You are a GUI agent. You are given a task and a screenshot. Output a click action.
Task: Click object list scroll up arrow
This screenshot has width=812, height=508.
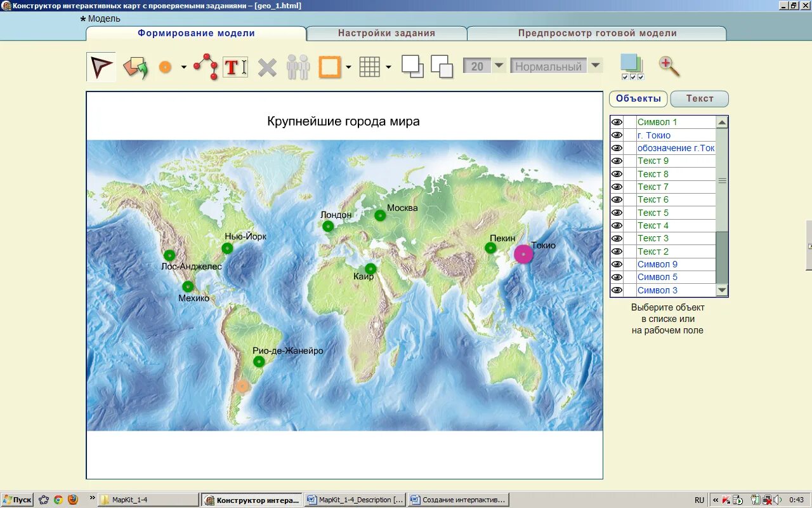(722, 123)
